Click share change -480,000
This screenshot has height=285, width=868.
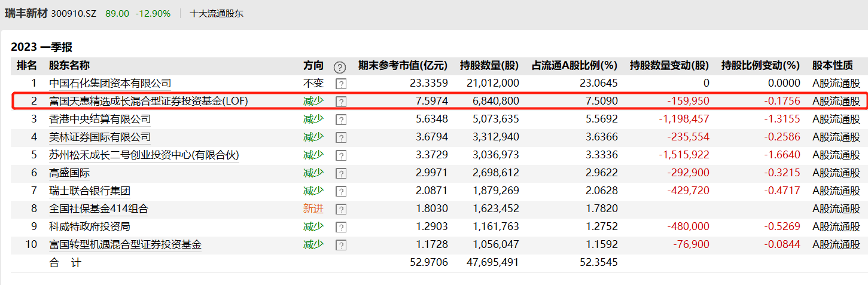(688, 226)
